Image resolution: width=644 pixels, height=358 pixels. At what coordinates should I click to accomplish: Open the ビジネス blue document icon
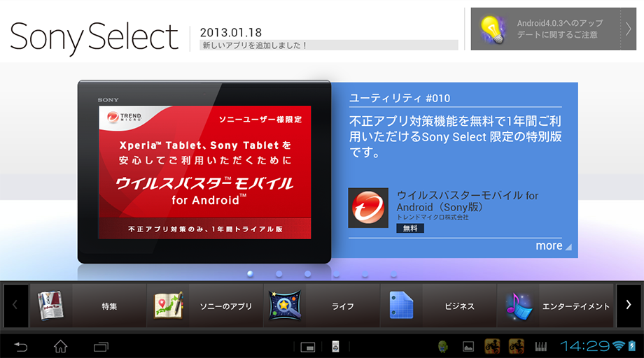click(x=401, y=305)
